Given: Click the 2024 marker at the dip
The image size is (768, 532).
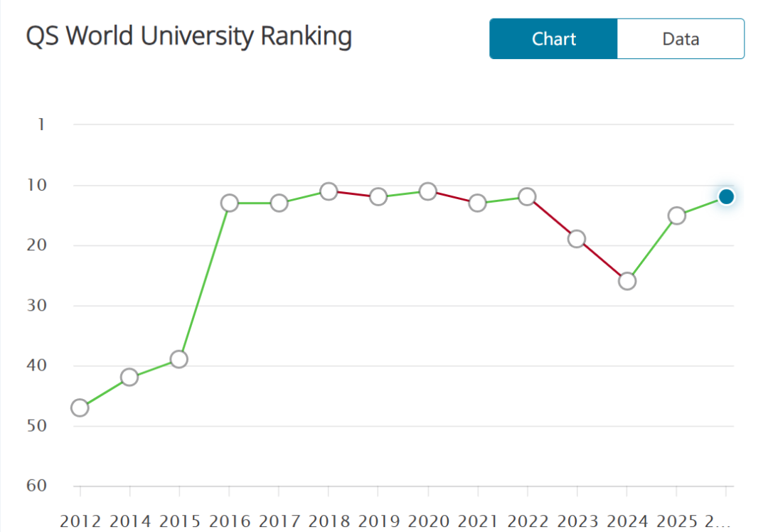Looking at the screenshot, I should click(626, 280).
